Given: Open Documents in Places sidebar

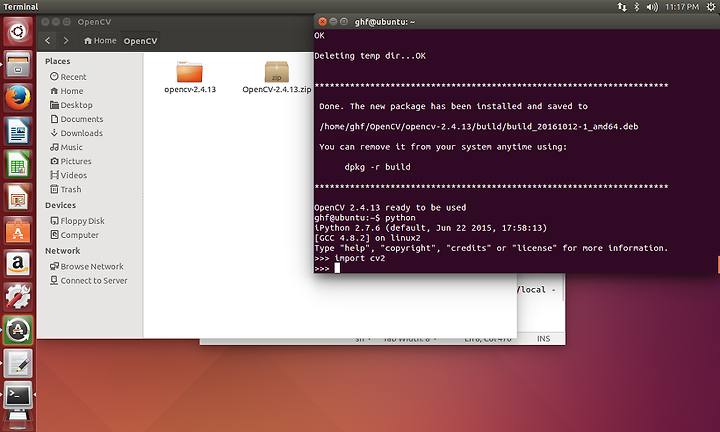Looking at the screenshot, I should tap(77, 119).
